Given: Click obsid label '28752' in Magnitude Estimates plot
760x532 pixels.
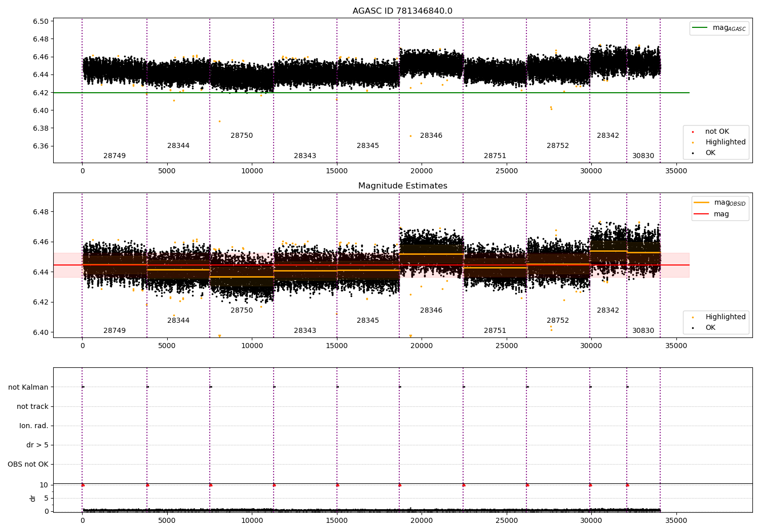Looking at the screenshot, I should [x=558, y=320].
